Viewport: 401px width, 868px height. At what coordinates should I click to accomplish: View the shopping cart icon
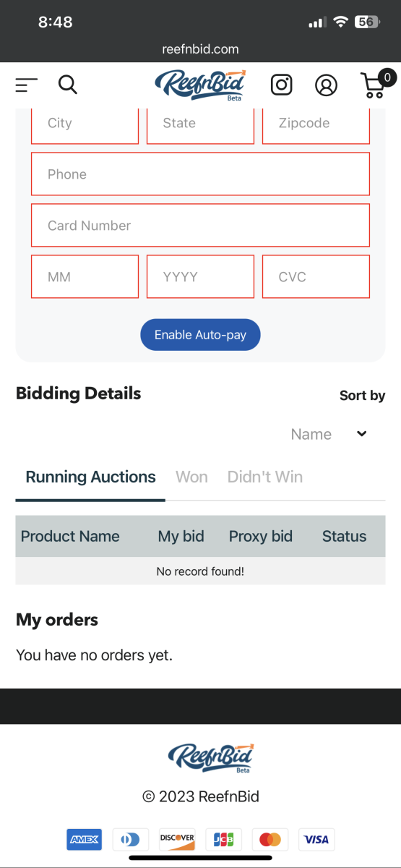tap(377, 84)
